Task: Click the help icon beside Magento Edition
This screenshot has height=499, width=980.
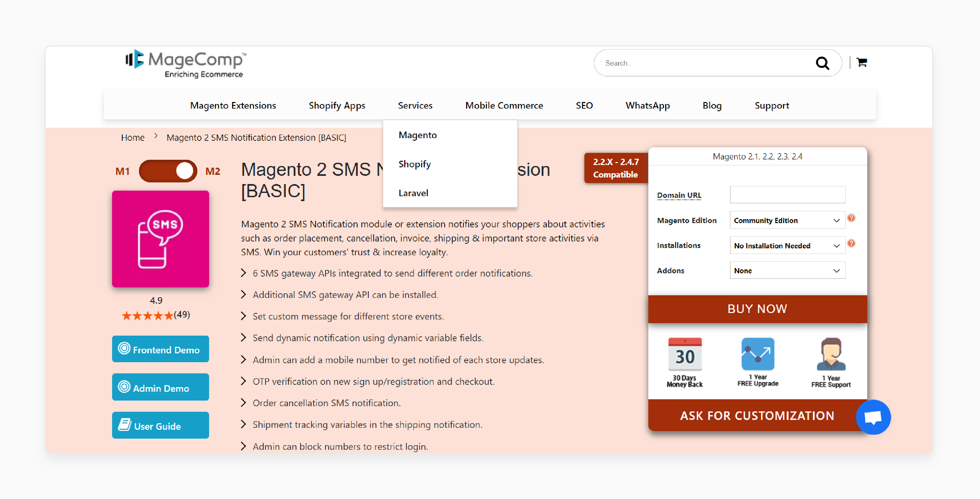Action: pyautogui.click(x=852, y=218)
